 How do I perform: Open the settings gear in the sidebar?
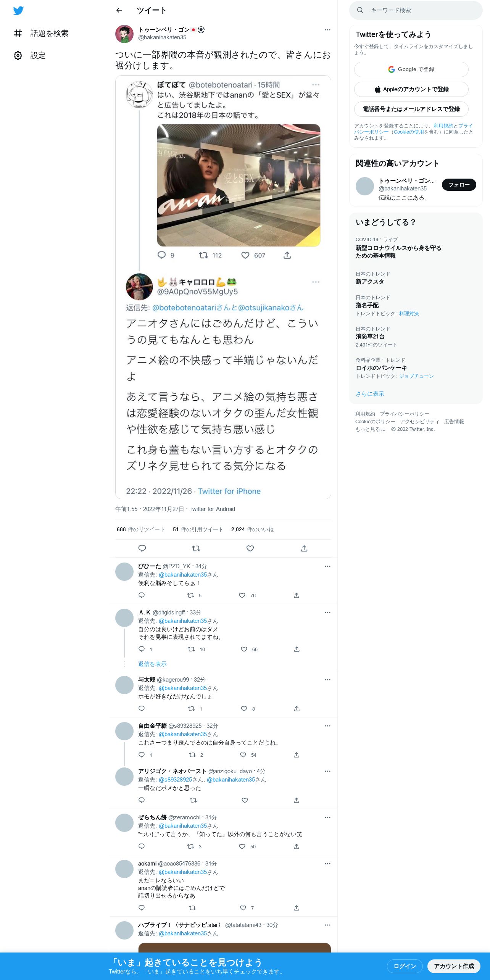click(18, 56)
